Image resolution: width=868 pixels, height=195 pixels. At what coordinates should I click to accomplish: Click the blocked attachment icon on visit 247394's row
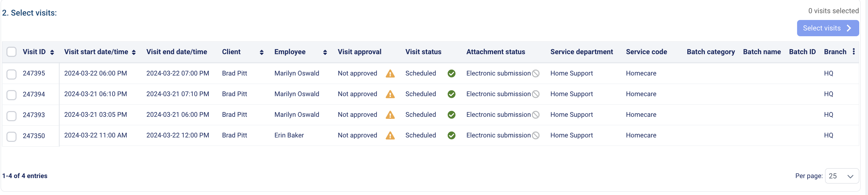(536, 94)
